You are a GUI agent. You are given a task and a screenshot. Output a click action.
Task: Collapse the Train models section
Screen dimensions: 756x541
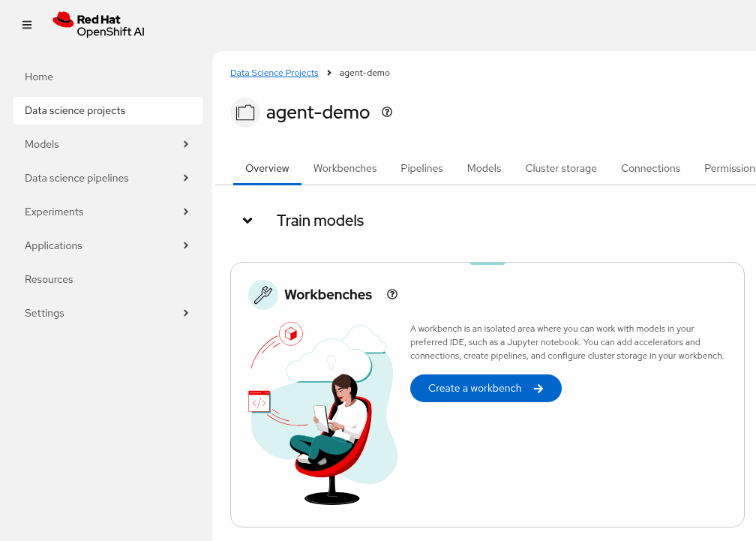247,221
